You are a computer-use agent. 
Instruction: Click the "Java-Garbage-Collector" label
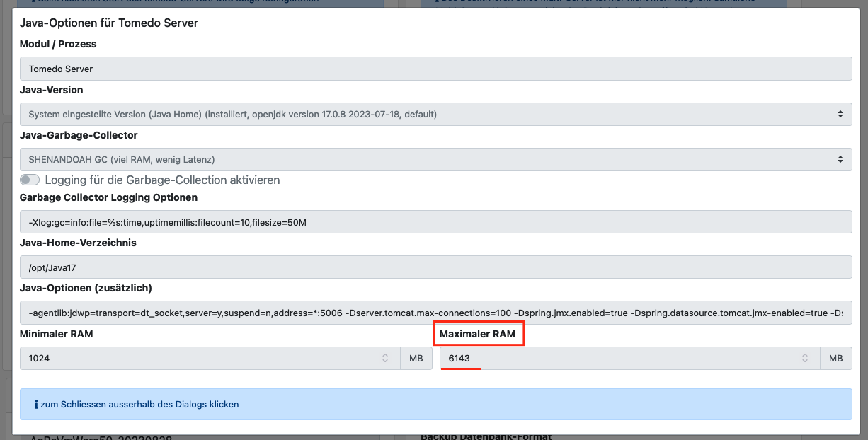pos(79,135)
